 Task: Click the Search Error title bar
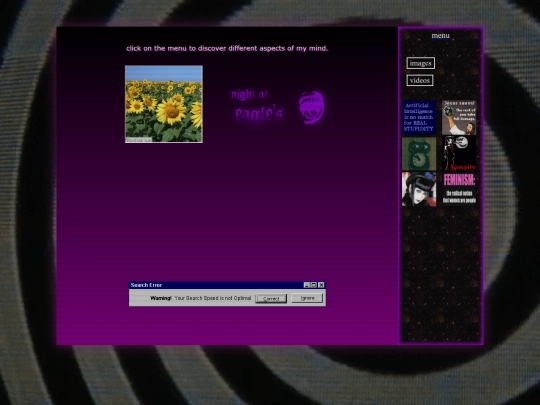coord(227,285)
